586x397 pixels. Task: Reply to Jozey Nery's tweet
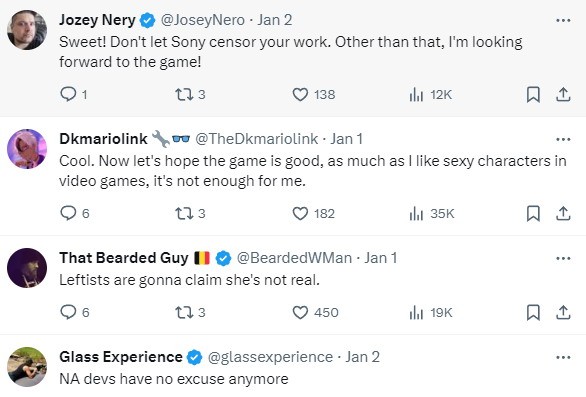point(68,95)
